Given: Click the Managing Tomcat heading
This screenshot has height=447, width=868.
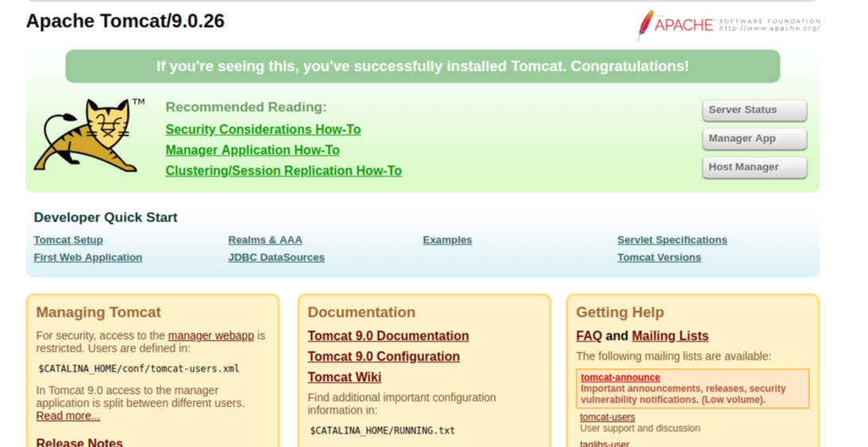Looking at the screenshot, I should [x=98, y=313].
